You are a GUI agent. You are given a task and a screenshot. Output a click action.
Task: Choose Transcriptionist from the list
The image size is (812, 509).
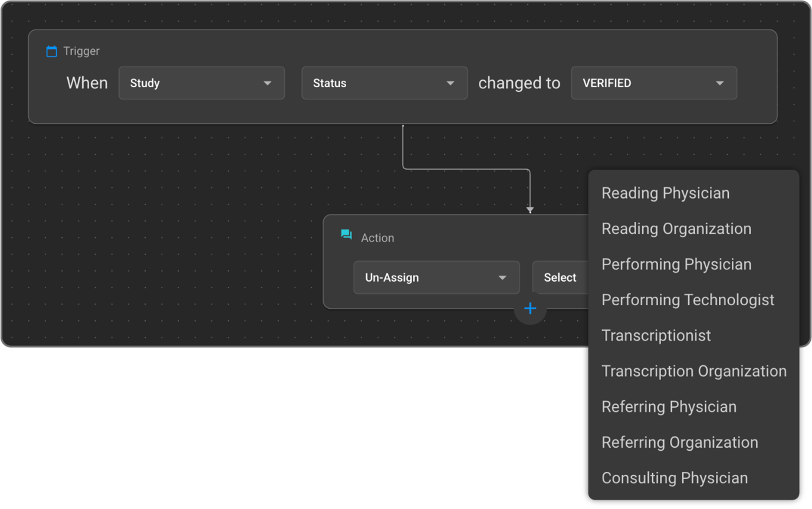tap(656, 336)
